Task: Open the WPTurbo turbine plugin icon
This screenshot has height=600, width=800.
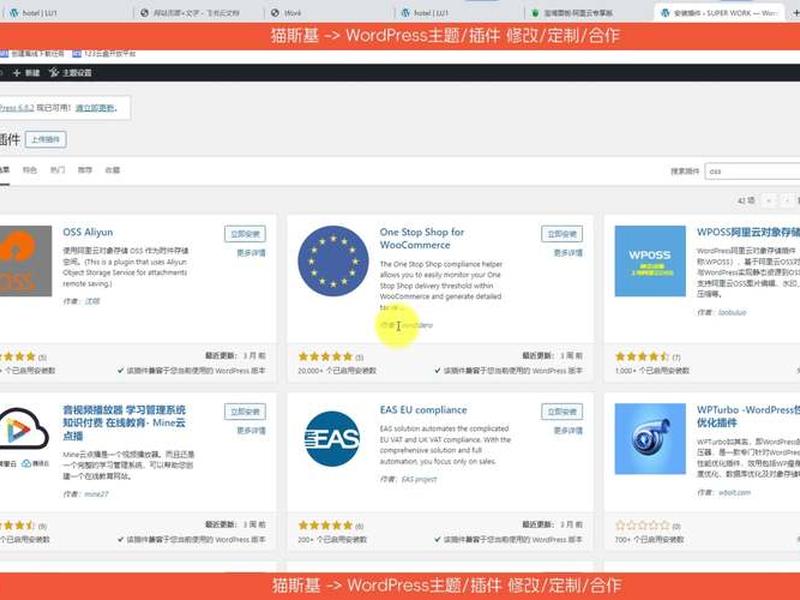Action: coord(650,439)
